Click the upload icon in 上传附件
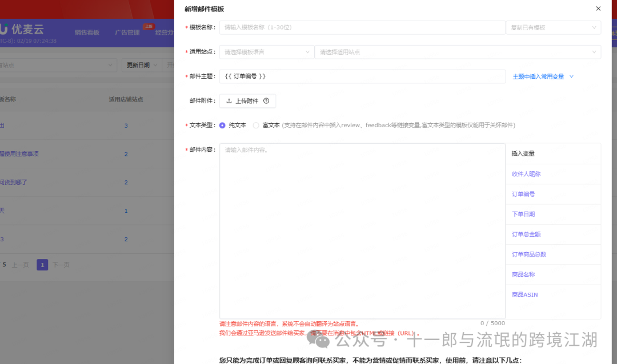This screenshot has height=364, width=617. [229, 101]
